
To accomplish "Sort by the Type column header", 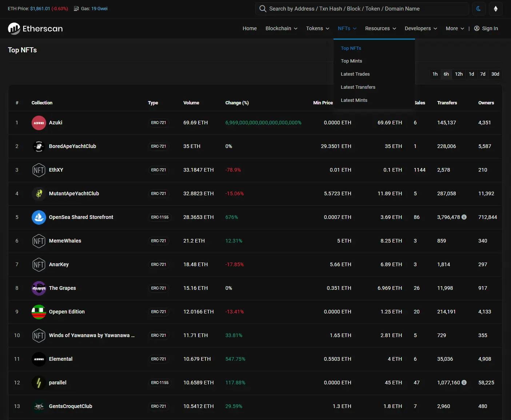I will pyautogui.click(x=153, y=103).
